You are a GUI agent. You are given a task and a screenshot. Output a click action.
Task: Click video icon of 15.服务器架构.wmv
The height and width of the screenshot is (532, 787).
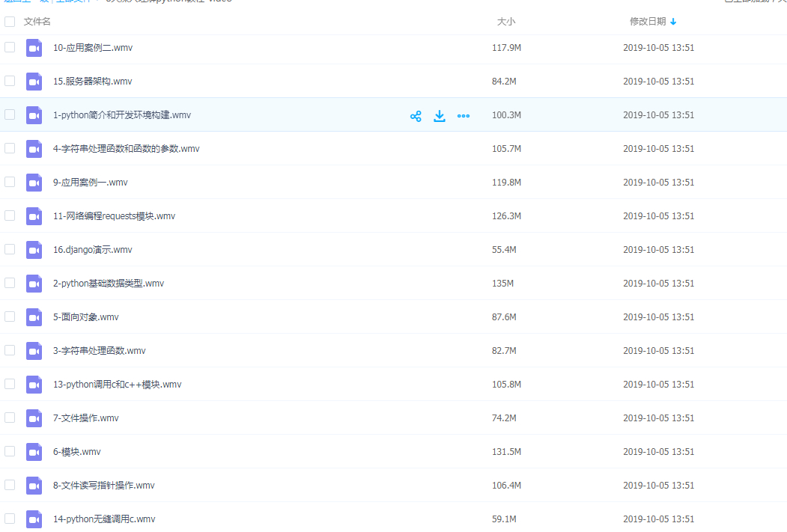click(34, 82)
